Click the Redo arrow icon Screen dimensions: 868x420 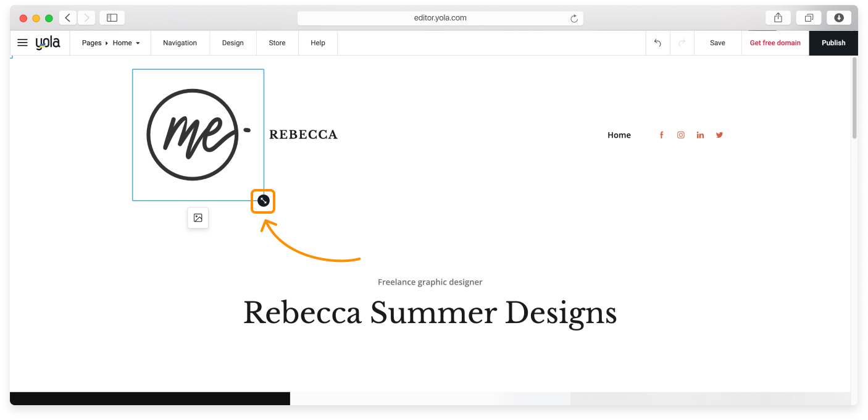[x=682, y=43]
